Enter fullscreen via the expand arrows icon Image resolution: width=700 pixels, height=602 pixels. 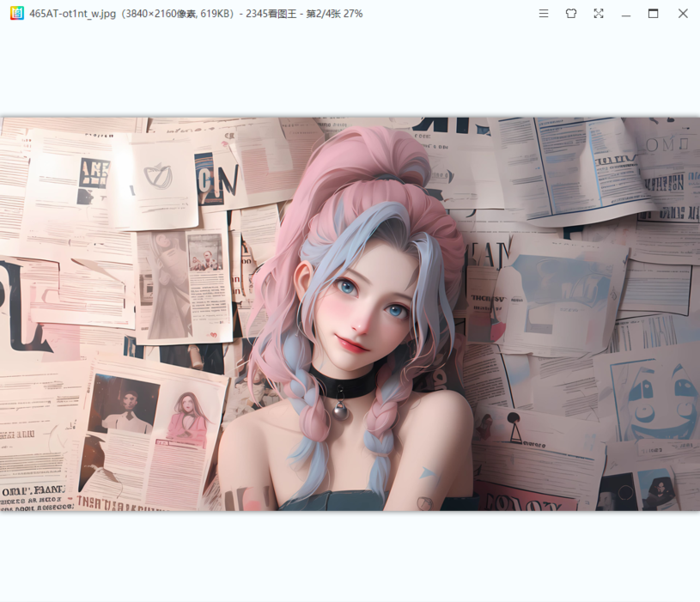599,14
